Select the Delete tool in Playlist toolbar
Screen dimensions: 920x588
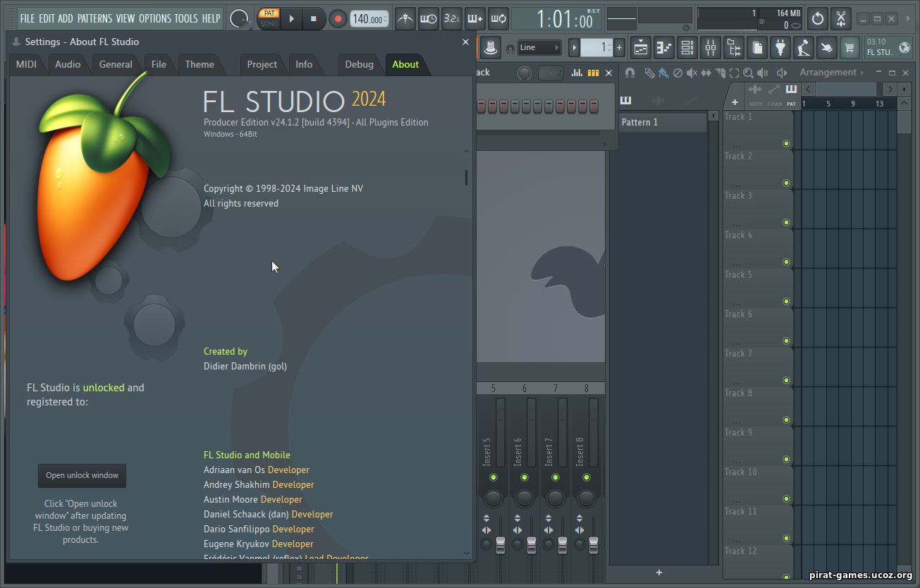tap(677, 73)
